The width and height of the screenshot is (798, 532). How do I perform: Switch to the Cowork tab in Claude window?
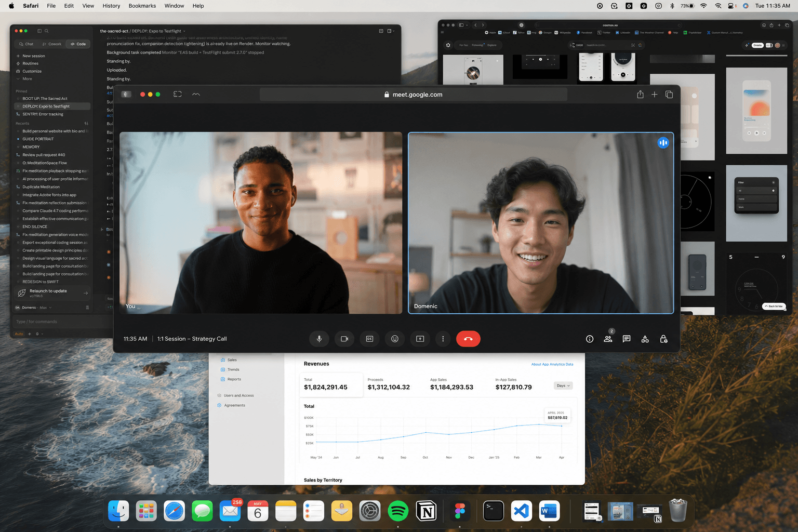coord(52,44)
